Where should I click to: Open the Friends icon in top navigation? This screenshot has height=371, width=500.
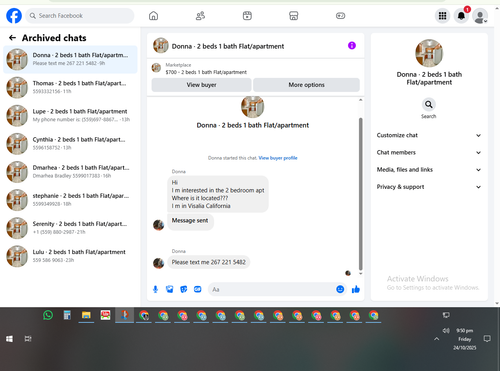200,16
